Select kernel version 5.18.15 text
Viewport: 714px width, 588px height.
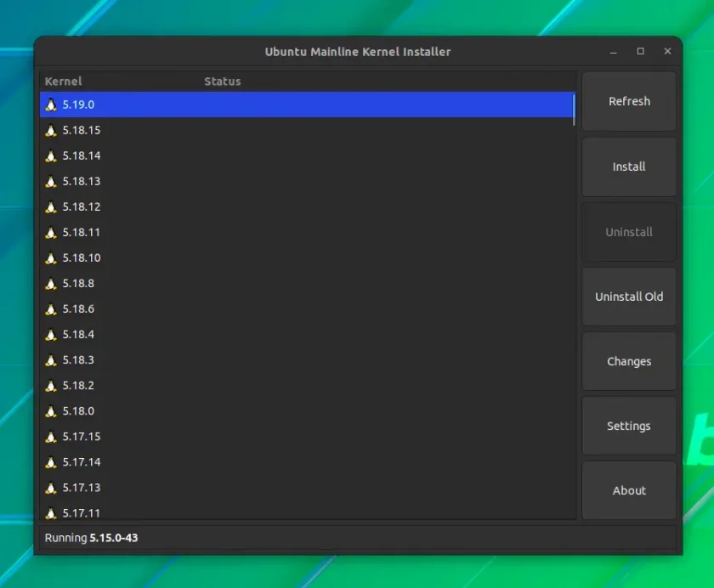coord(81,130)
